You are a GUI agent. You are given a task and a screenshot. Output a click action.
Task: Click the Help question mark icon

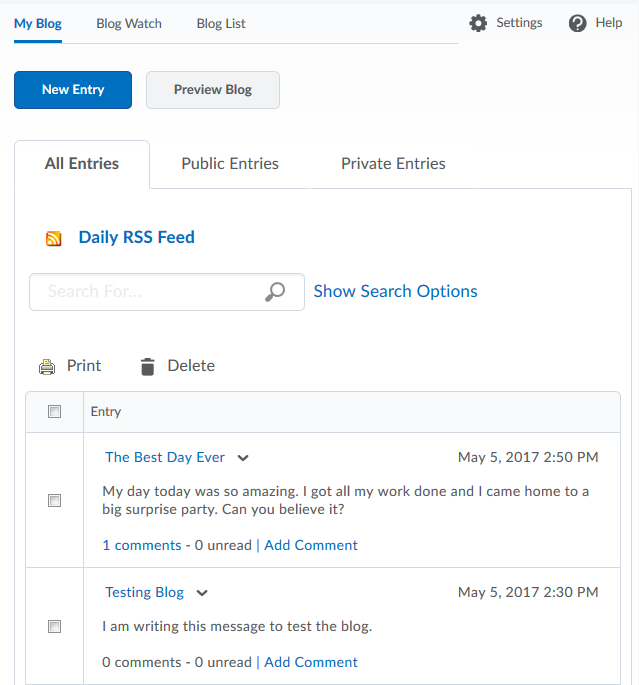(577, 23)
